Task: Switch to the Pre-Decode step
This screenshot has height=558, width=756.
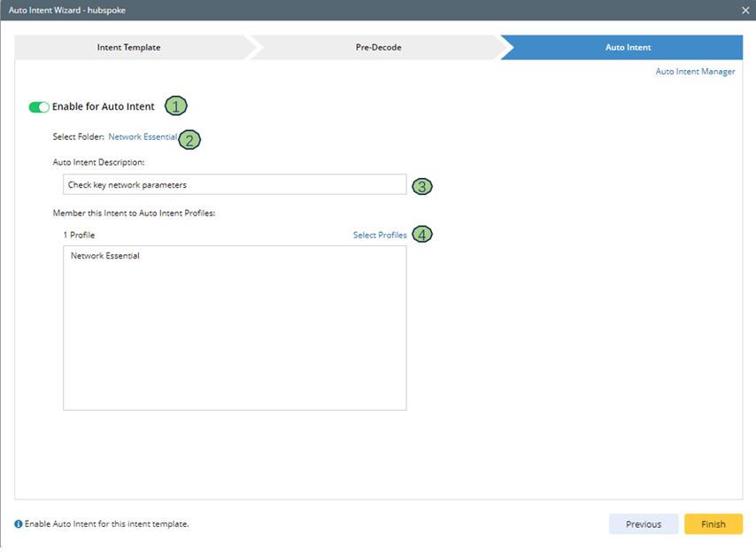Action: pos(372,48)
